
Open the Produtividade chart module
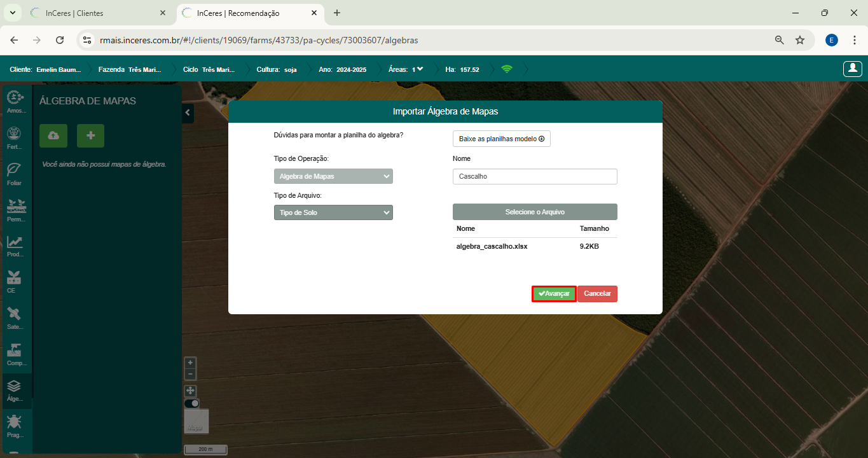tap(15, 246)
